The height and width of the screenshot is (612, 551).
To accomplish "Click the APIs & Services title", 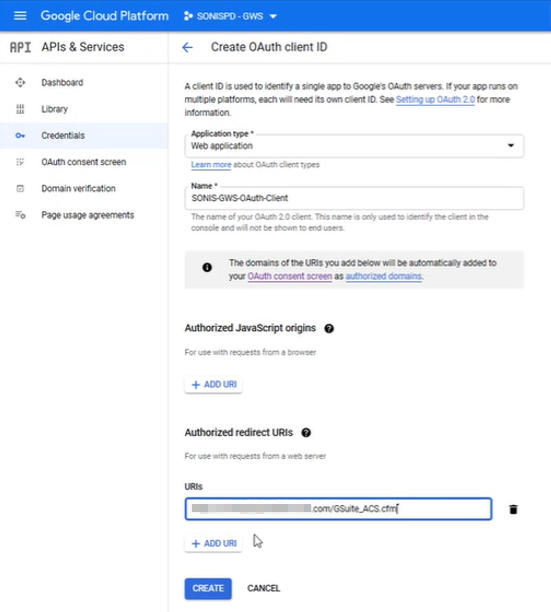I will 83,47.
